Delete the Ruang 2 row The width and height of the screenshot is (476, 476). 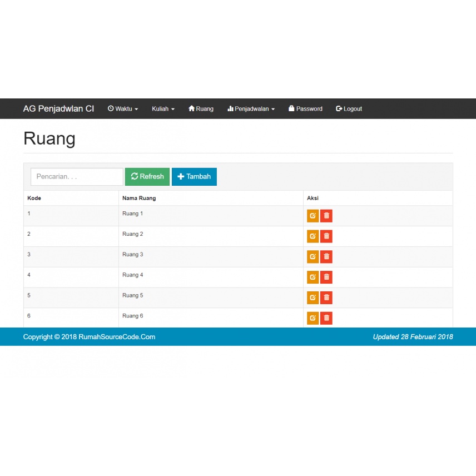click(x=326, y=236)
